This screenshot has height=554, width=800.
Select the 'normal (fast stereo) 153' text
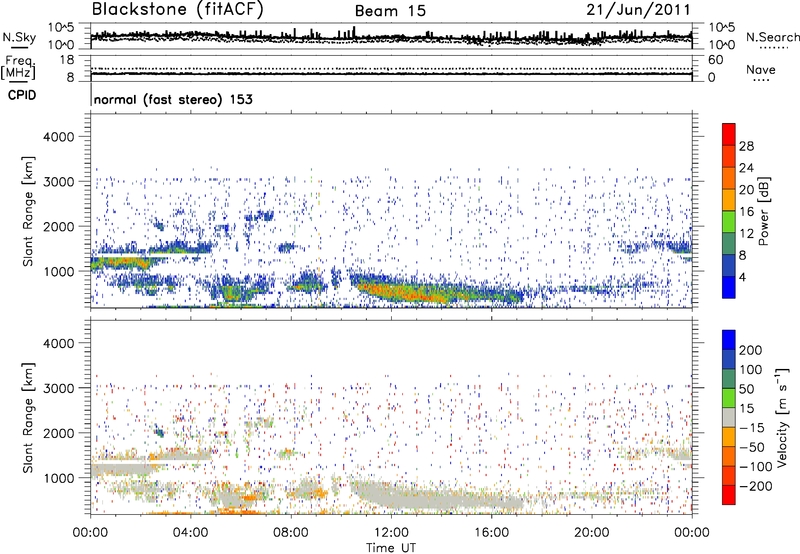[173, 99]
